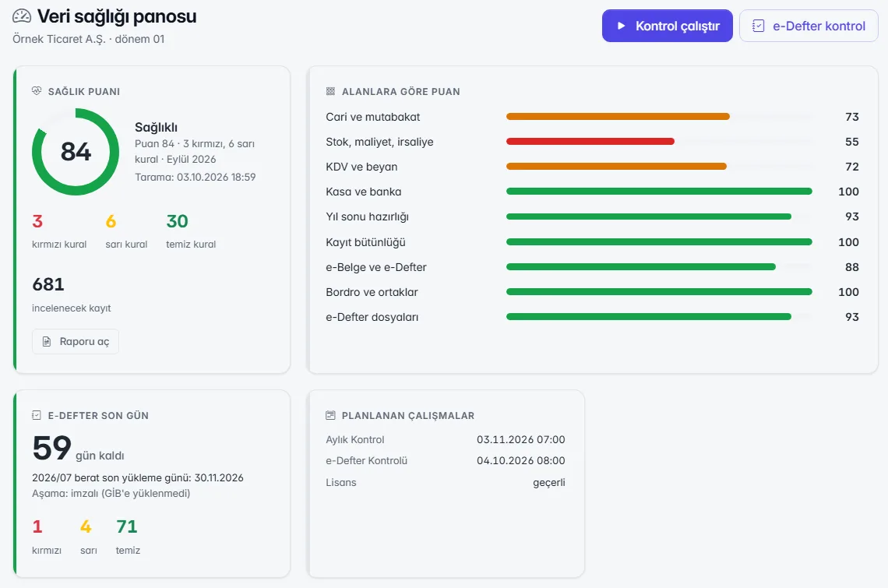Click the e-Defter Kontrolü schedule row label

366,460
